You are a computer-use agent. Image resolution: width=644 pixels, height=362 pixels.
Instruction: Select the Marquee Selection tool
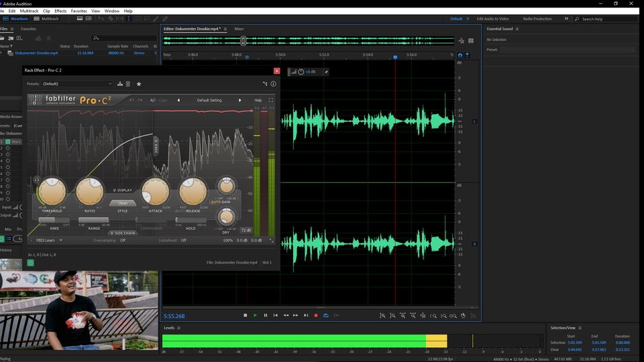[x=138, y=19]
